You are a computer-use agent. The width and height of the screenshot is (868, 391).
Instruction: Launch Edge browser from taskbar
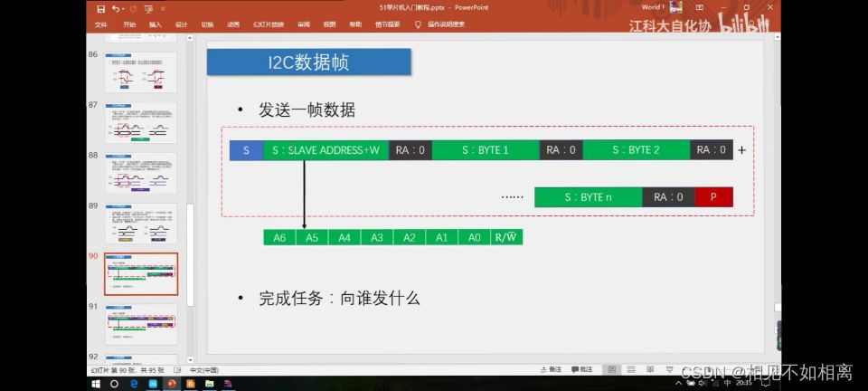pos(134,383)
